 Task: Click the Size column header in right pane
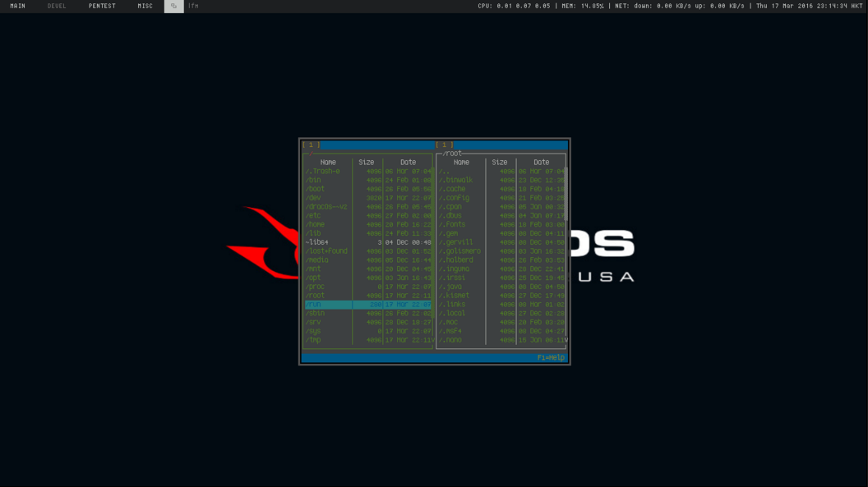coord(499,163)
